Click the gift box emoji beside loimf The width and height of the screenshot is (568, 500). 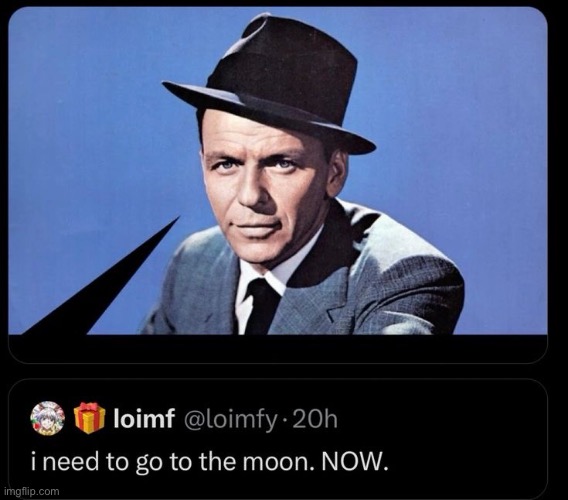tap(89, 418)
